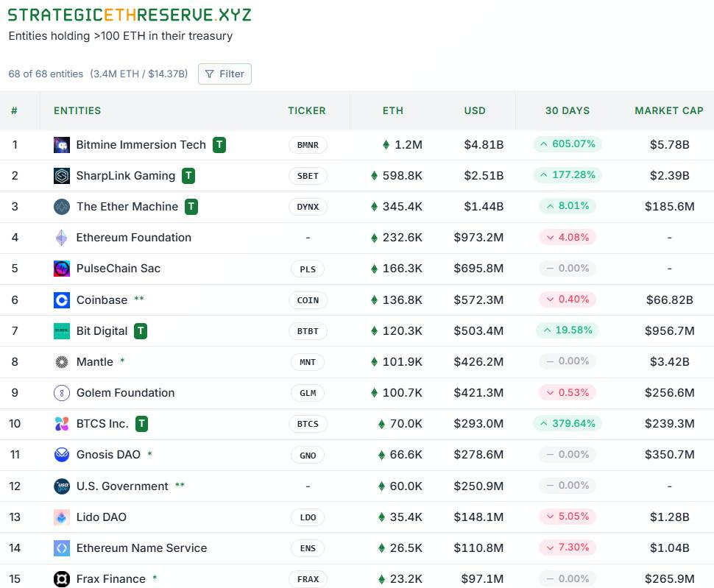Image resolution: width=714 pixels, height=588 pixels.
Task: Click the LDO ticker pill
Action: (x=308, y=517)
